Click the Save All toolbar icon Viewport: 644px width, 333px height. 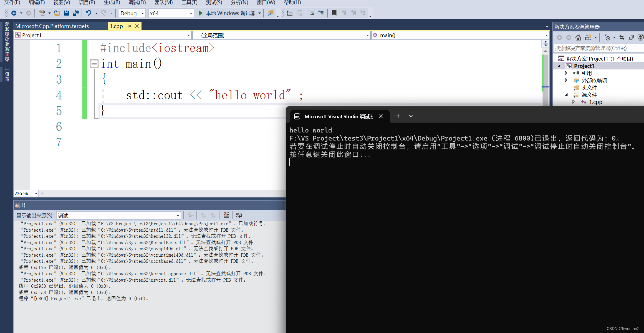coord(75,13)
